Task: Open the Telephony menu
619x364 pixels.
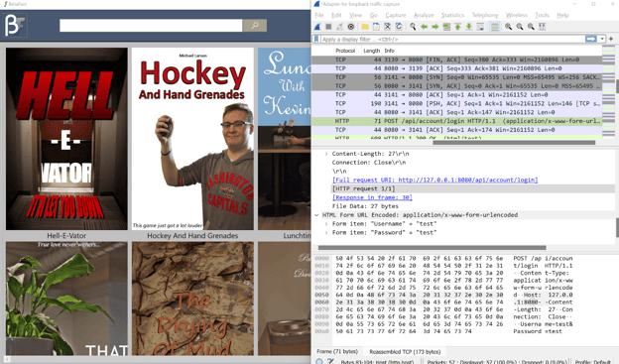Action: click(x=485, y=16)
